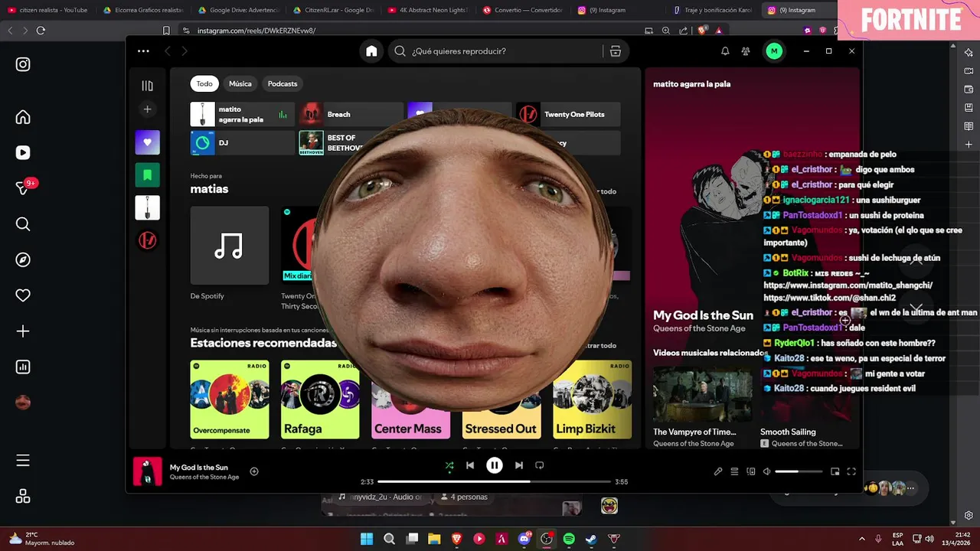
Task: Go to Spotify Home icon
Action: click(x=371, y=51)
